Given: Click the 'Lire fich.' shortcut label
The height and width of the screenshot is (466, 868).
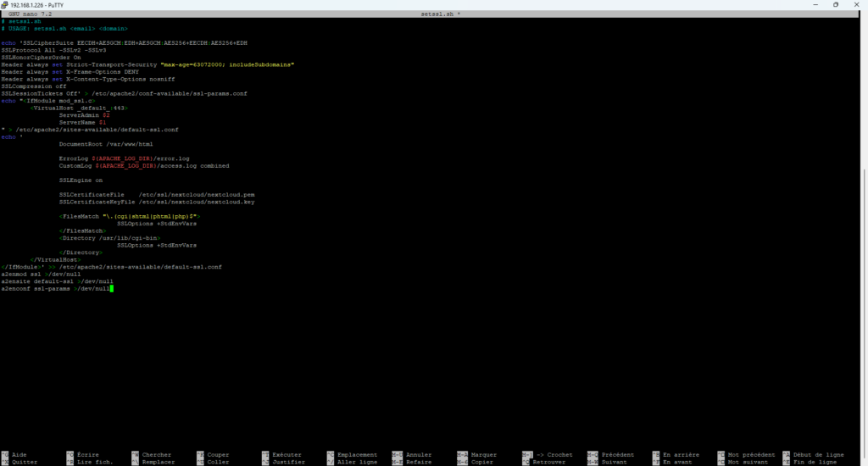Looking at the screenshot, I should 95,462.
